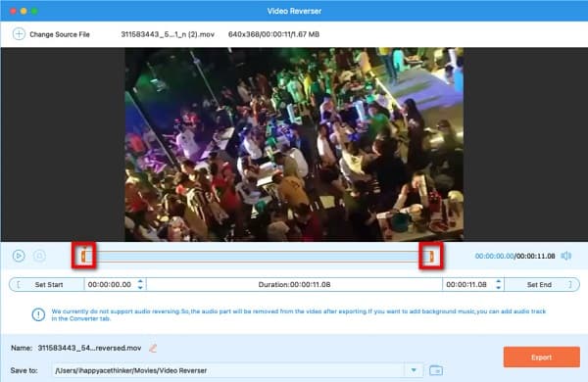The image size is (588, 382).
Task: Click the orange end trim handle
Action: pyautogui.click(x=431, y=256)
